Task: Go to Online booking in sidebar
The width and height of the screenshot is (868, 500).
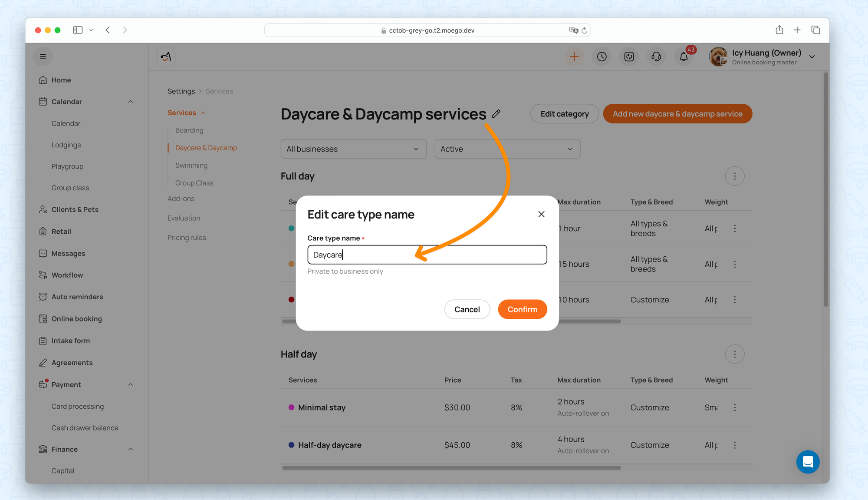Action: point(76,319)
